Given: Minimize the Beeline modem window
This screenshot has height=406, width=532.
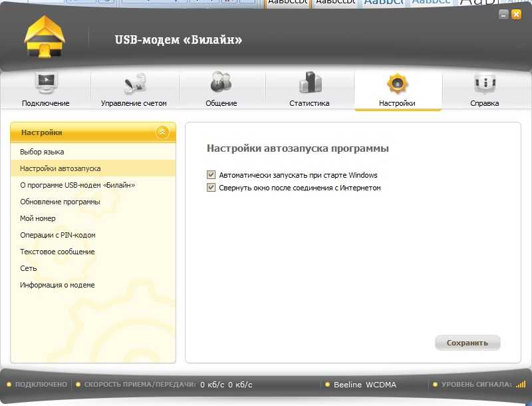Looking at the screenshot, I should (504, 14).
